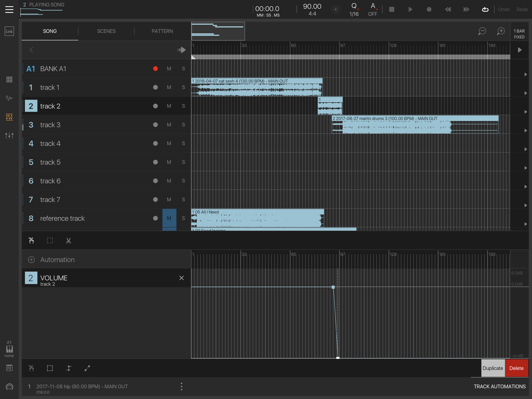Open the song sequencer view icon
The height and width of the screenshot is (399, 532).
9,117
